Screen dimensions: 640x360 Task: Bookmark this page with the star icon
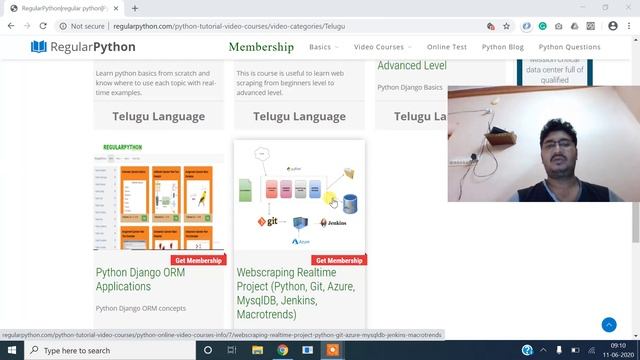[507, 26]
